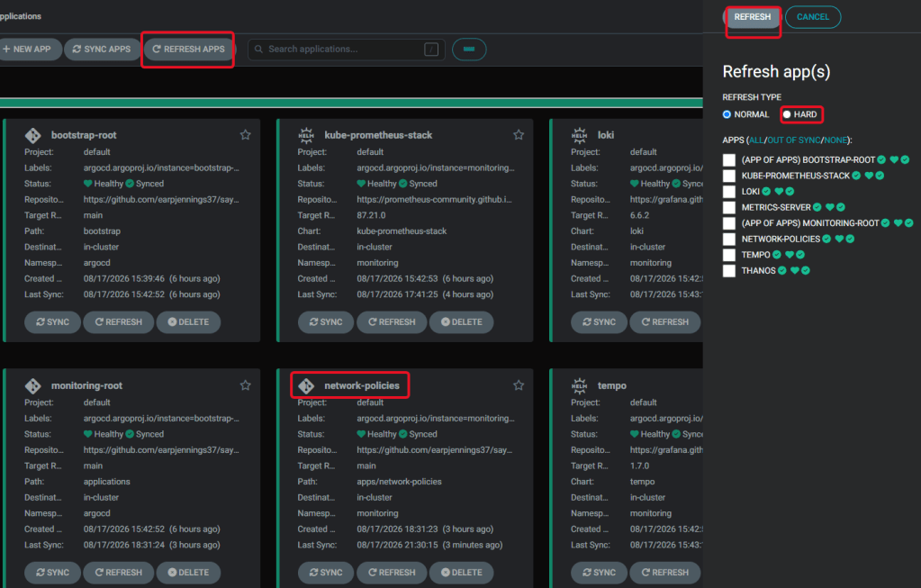Favorite network-policies with star icon
921x588 pixels.
point(519,385)
